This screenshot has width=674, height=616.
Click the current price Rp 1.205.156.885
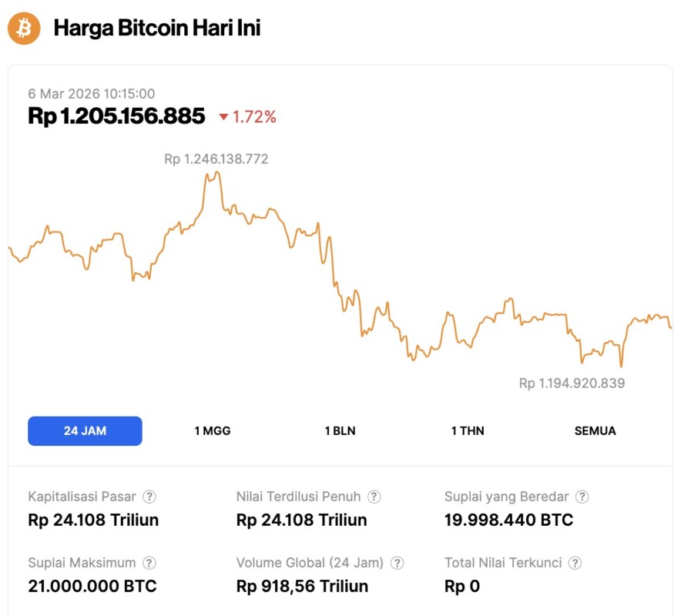click(117, 116)
